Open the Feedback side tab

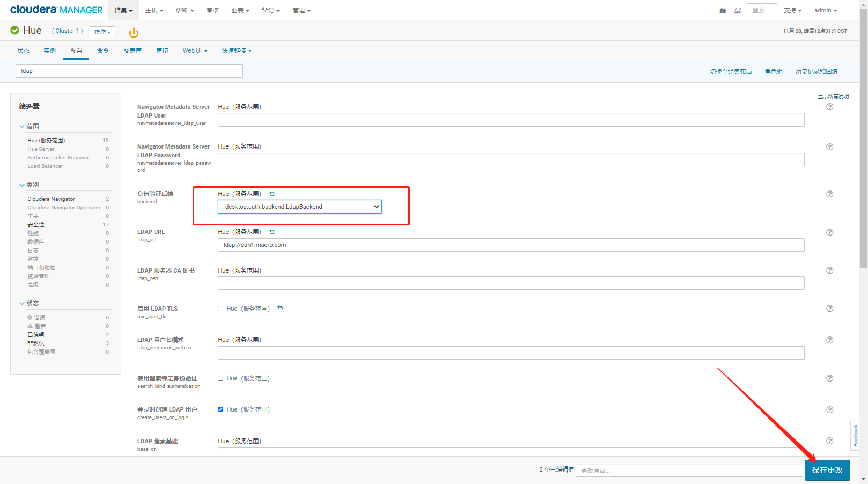click(x=855, y=435)
